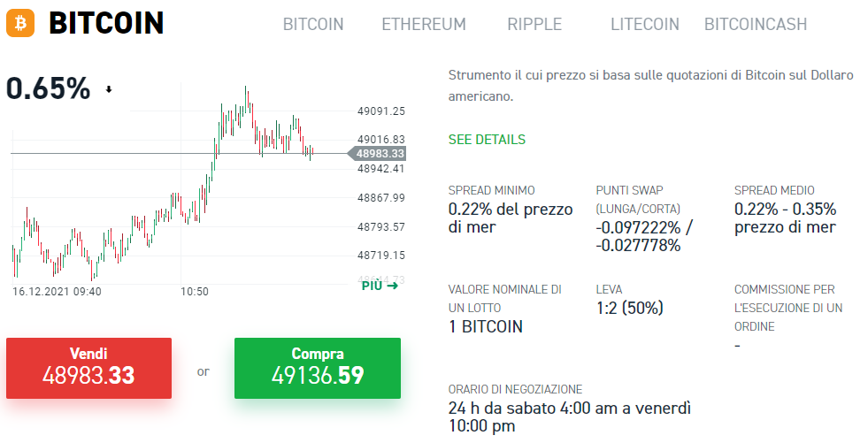This screenshot has width=868, height=443.
Task: Click the 10:50 time axis label
Action: click(x=195, y=292)
